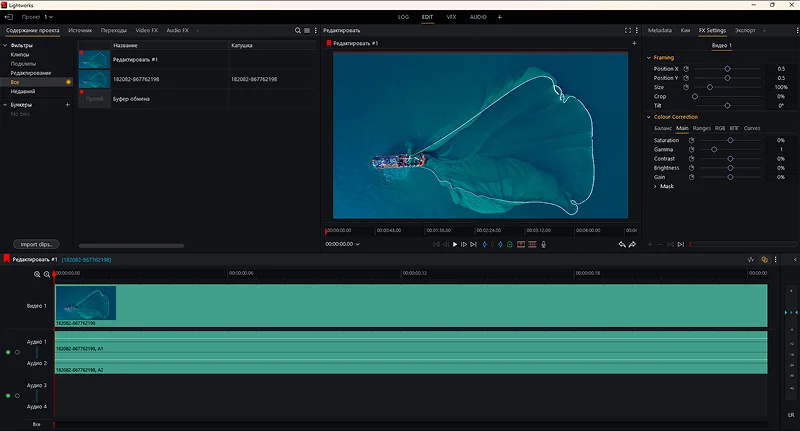Jump to the start of the sequence
Viewport: 800px width, 431px height.
(436, 244)
